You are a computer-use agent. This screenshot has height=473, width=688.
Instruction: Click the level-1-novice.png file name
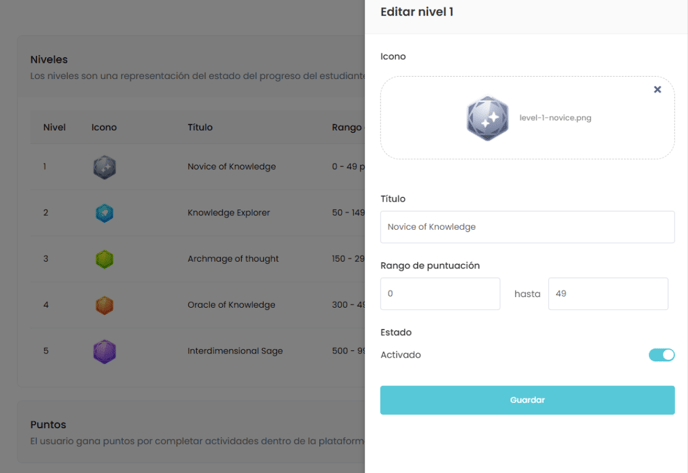[555, 118]
